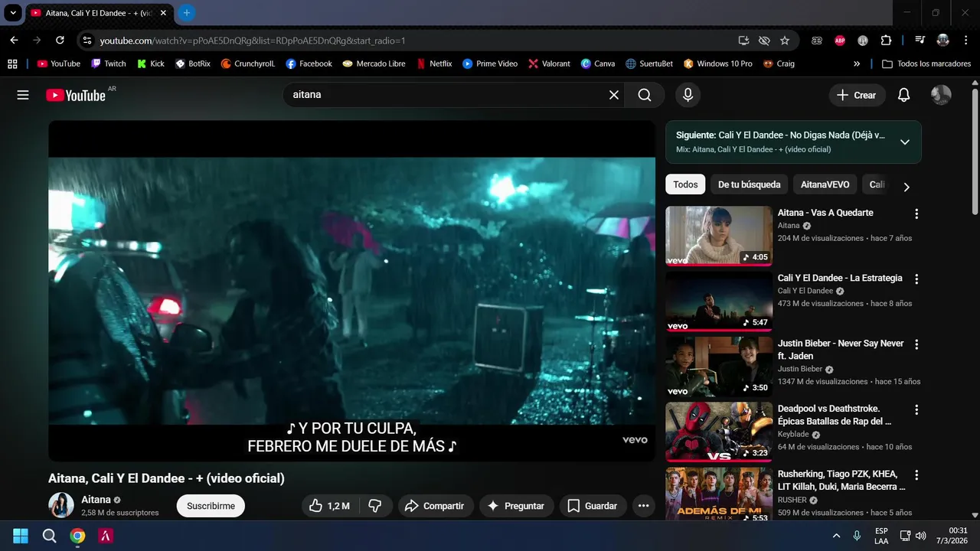Viewport: 980px width, 551px height.
Task: Clear the search text with the X
Action: coord(614,95)
